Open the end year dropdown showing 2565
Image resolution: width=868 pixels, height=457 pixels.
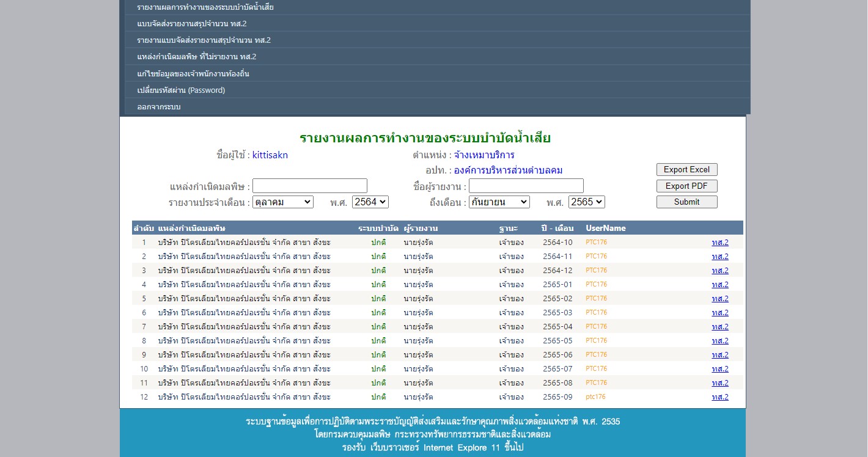point(587,202)
